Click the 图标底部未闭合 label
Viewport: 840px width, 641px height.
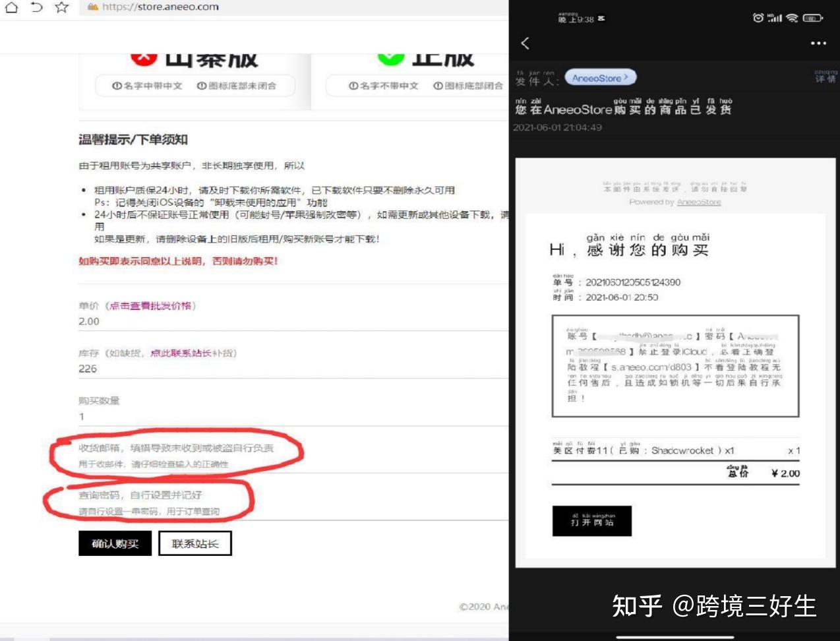click(237, 86)
